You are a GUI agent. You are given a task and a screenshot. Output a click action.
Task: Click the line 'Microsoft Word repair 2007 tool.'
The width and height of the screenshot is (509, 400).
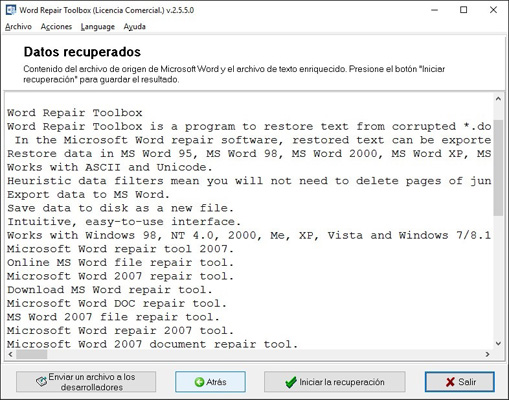pos(120,331)
